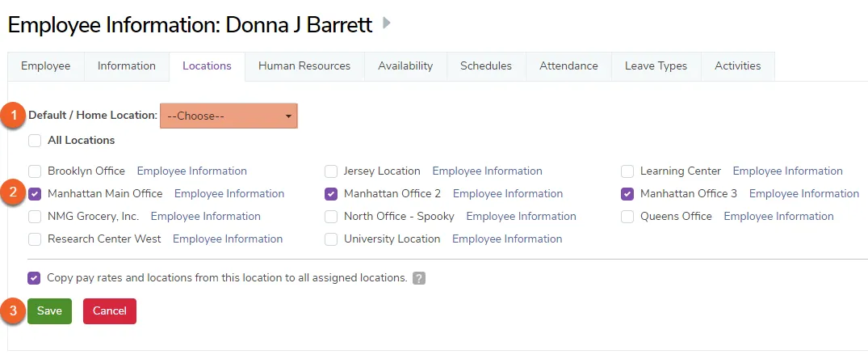The width and height of the screenshot is (868, 359).
Task: Check the Queens Office checkbox
Action: (x=627, y=217)
